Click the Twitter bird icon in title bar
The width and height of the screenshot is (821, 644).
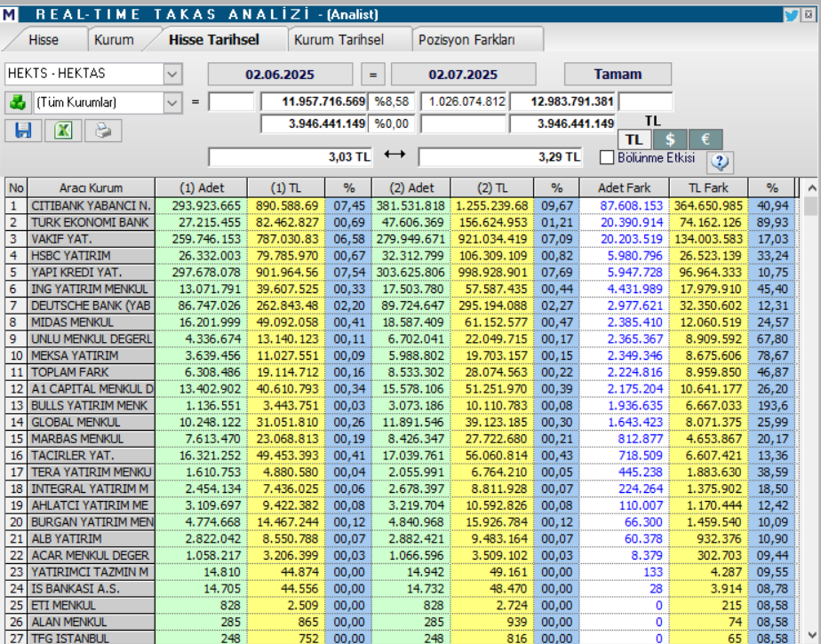click(791, 15)
